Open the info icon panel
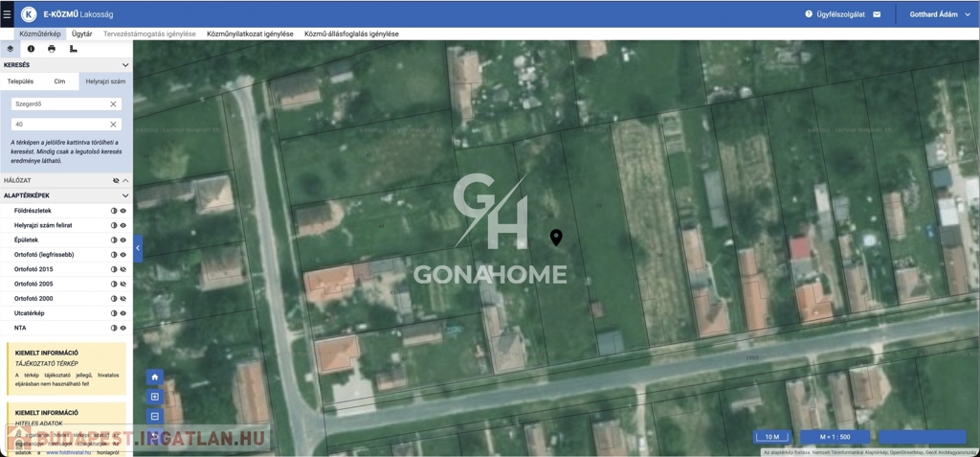The width and height of the screenshot is (980, 457). tap(31, 49)
